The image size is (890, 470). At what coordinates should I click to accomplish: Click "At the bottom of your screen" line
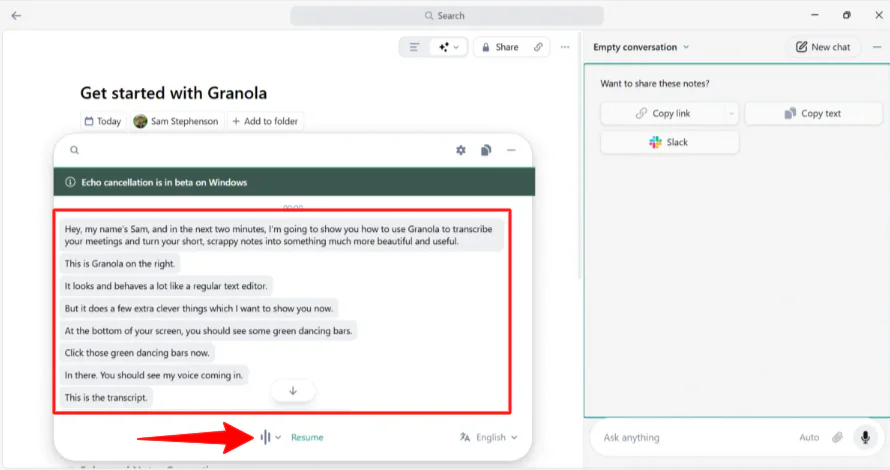click(208, 330)
